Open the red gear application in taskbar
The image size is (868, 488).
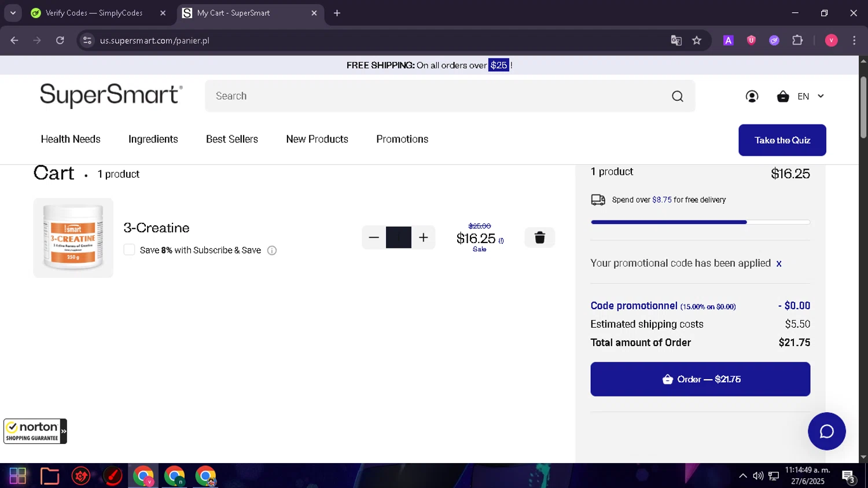tap(81, 476)
